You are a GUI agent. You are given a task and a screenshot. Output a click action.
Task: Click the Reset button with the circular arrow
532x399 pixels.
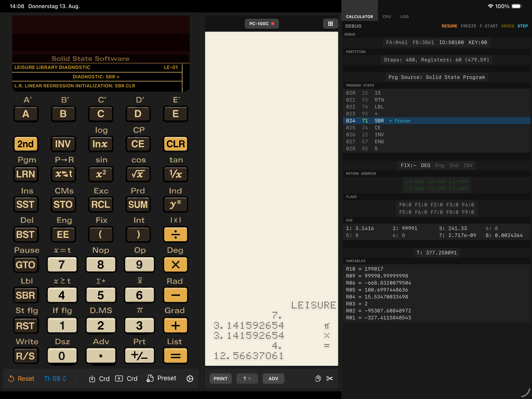coord(21,379)
